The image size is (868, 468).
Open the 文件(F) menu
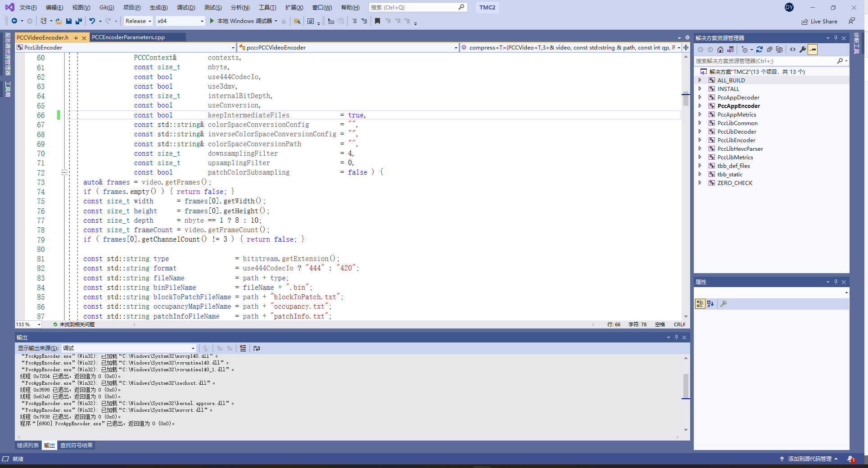click(28, 7)
